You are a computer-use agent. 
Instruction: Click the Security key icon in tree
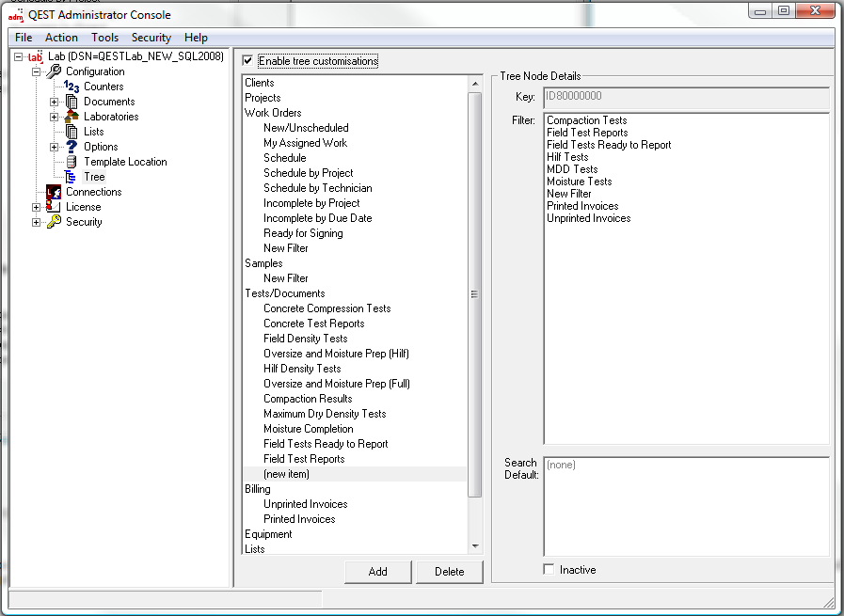click(54, 222)
